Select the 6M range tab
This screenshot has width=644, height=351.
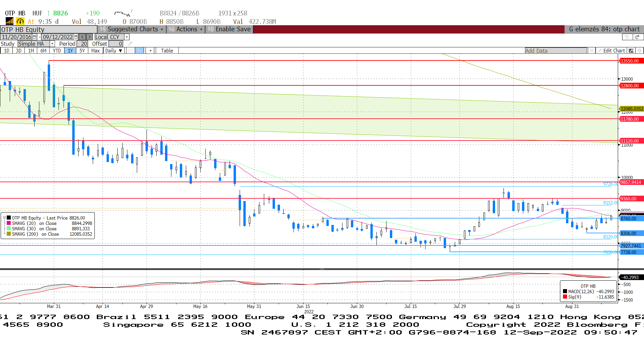pyautogui.click(x=44, y=51)
